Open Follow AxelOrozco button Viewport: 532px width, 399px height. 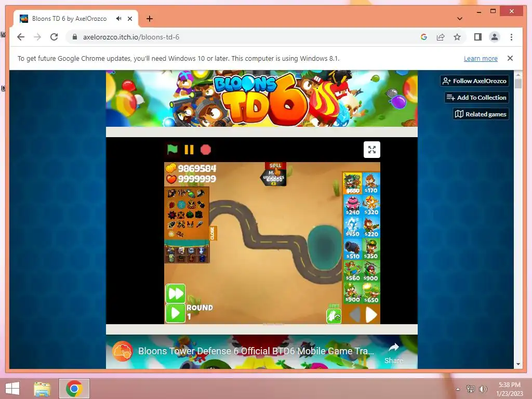[474, 81]
